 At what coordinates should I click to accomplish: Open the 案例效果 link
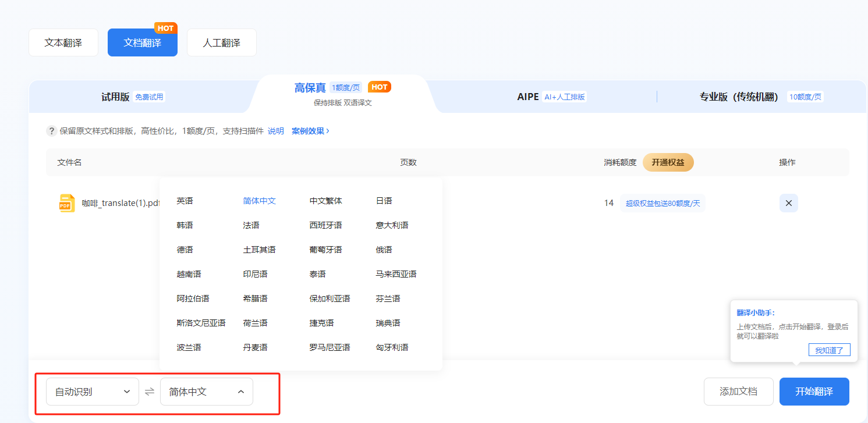tap(310, 131)
